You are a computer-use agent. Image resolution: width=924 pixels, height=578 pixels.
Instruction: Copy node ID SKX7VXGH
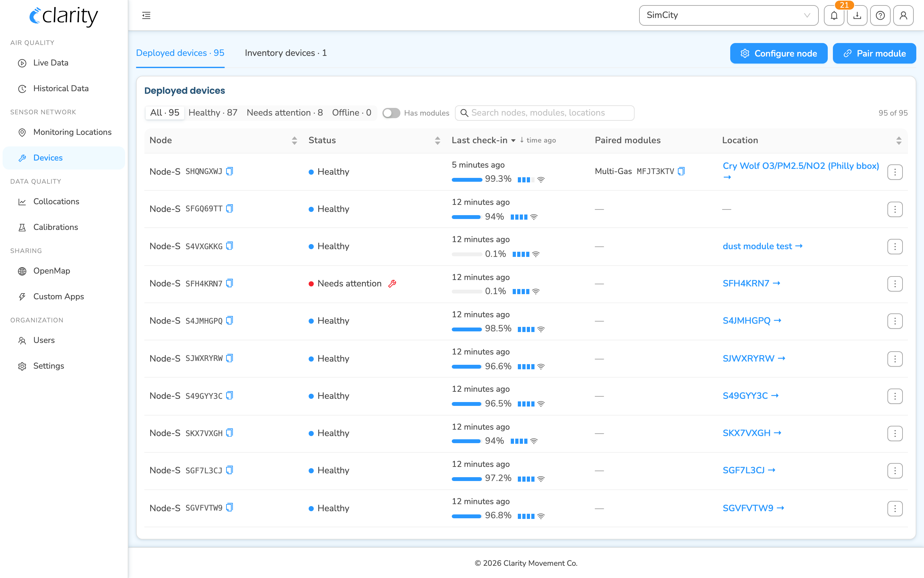tap(229, 433)
